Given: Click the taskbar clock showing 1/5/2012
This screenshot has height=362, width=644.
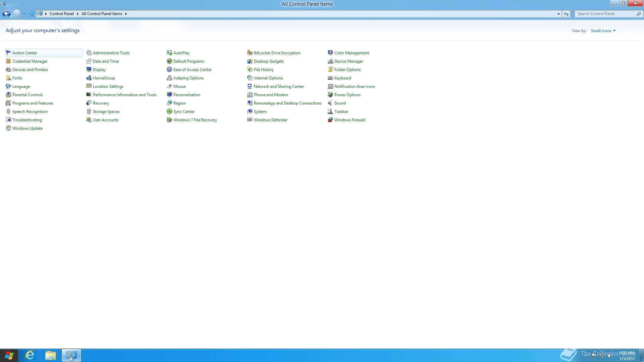Looking at the screenshot, I should 627,356.
